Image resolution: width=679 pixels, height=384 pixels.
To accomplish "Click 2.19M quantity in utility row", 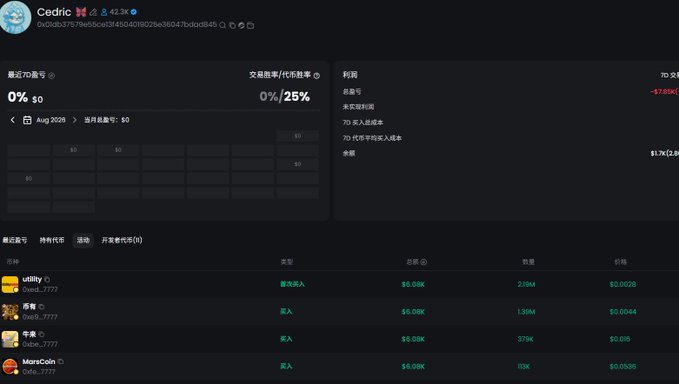I will pos(526,284).
